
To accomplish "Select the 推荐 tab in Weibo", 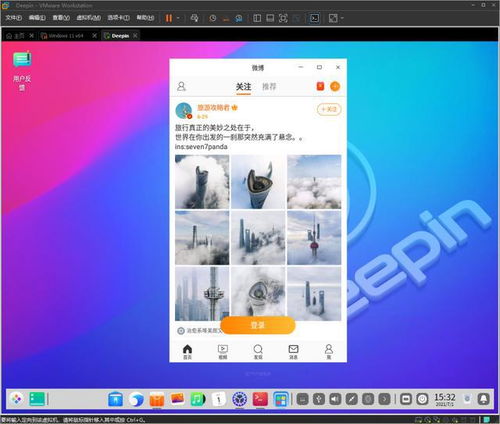I will point(269,87).
